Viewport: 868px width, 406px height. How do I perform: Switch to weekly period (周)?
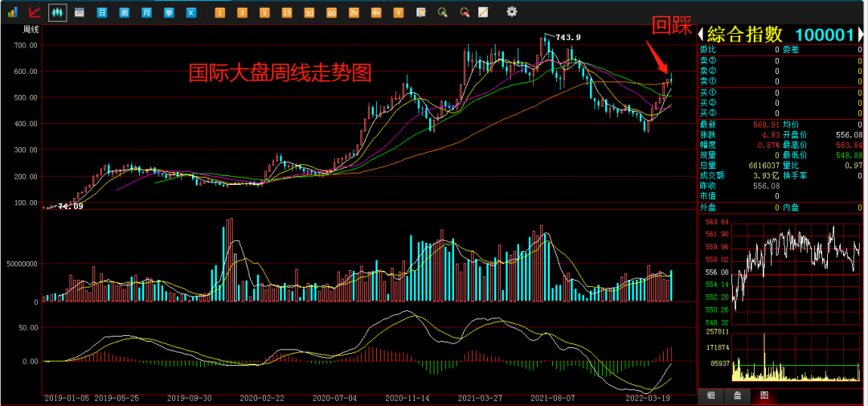(x=124, y=11)
